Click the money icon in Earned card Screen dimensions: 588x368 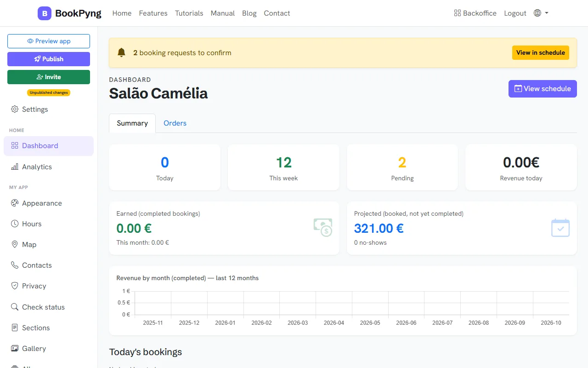(323, 228)
